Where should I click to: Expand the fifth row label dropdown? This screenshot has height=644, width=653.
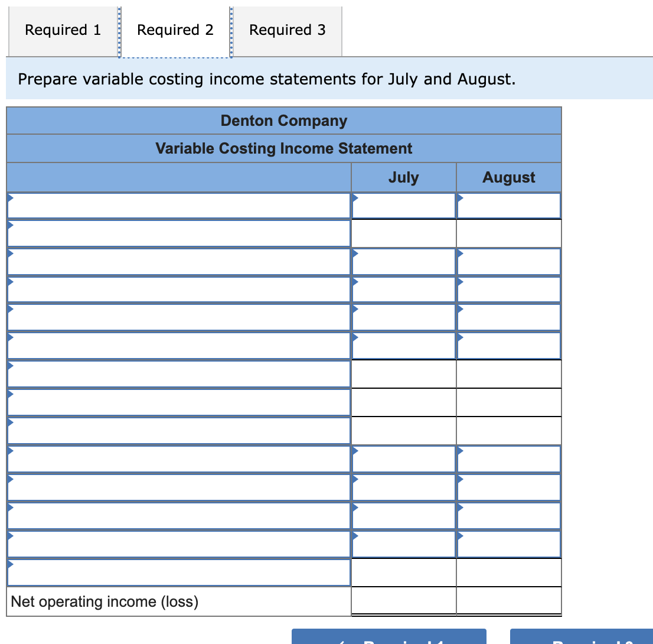tap(179, 318)
